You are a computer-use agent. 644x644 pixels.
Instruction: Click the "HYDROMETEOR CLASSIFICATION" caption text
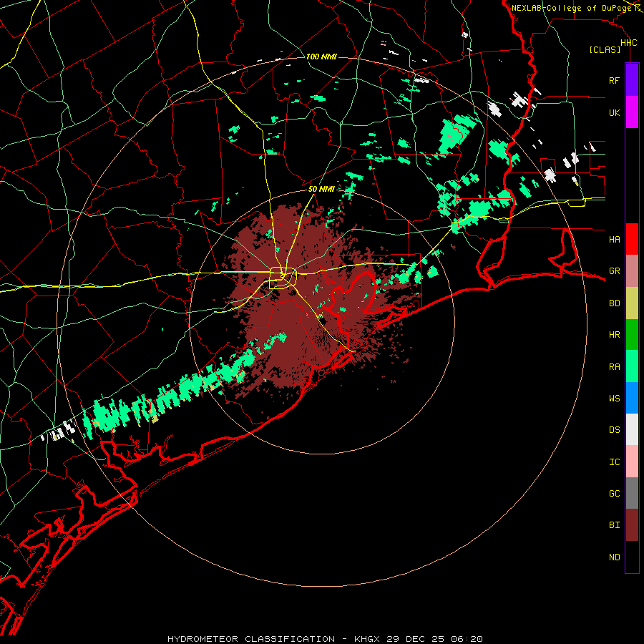click(251, 639)
